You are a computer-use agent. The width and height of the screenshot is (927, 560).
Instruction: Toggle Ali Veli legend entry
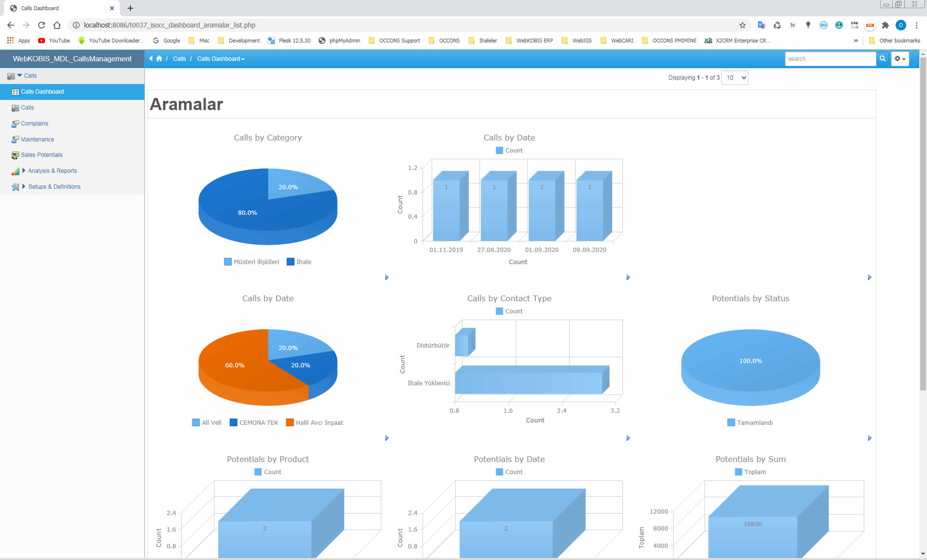pyautogui.click(x=207, y=422)
